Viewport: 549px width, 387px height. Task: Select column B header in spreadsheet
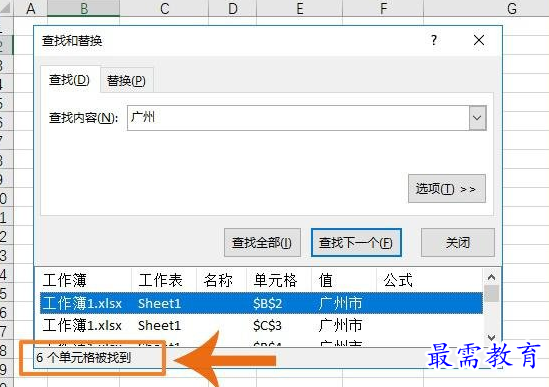click(x=84, y=8)
